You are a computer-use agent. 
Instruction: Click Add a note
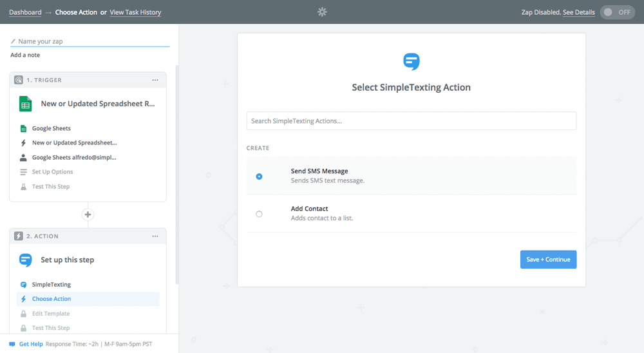click(x=25, y=55)
